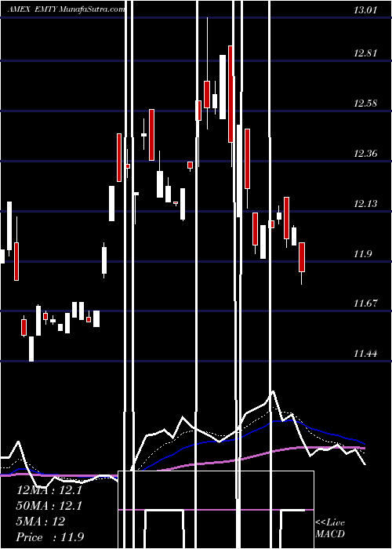Select the last red candlestick near 11.9
The height and width of the screenshot is (549, 392).
(x=302, y=257)
